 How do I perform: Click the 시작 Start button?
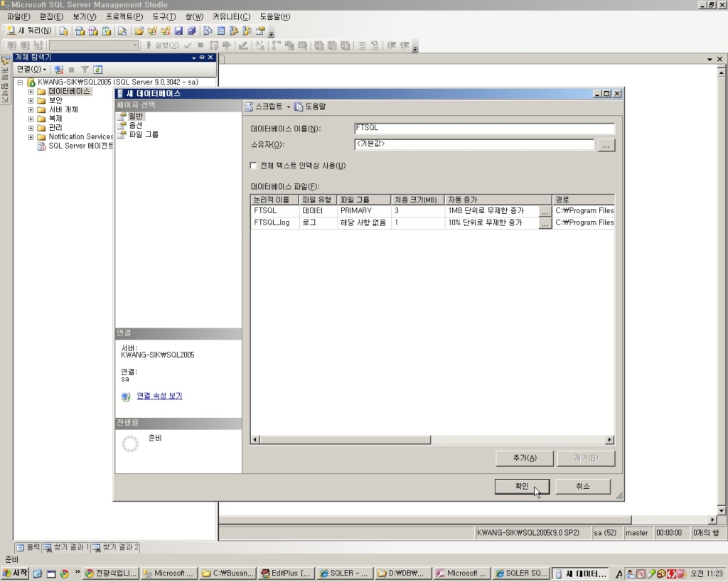point(15,573)
